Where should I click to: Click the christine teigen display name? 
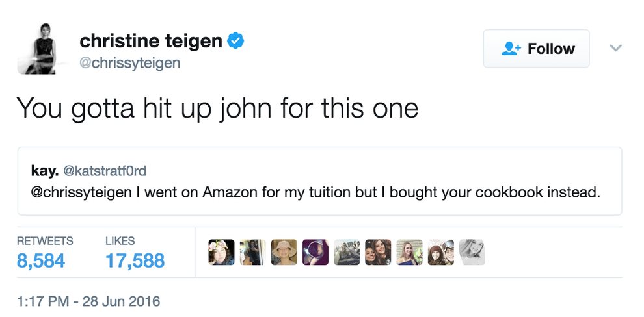[x=152, y=42]
